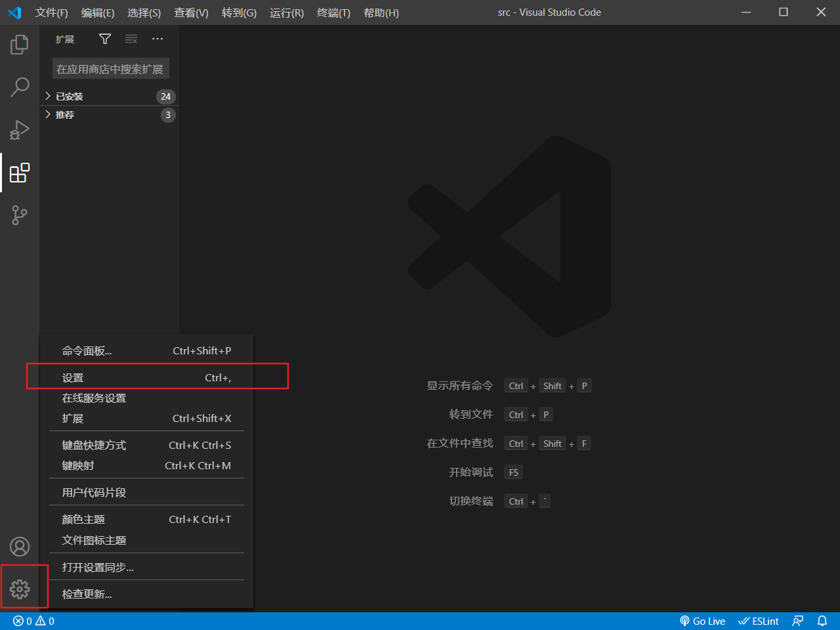Open the 查看(V) menu
Image resolution: width=840 pixels, height=630 pixels.
(191, 12)
